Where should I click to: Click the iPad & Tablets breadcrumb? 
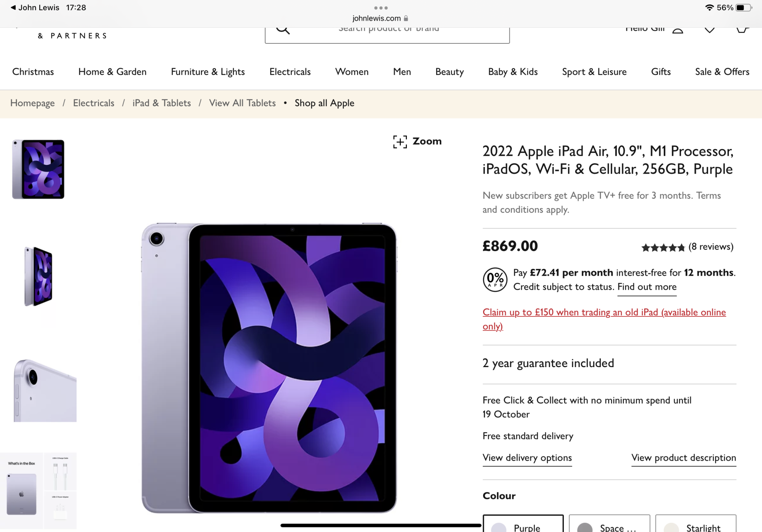(x=162, y=103)
